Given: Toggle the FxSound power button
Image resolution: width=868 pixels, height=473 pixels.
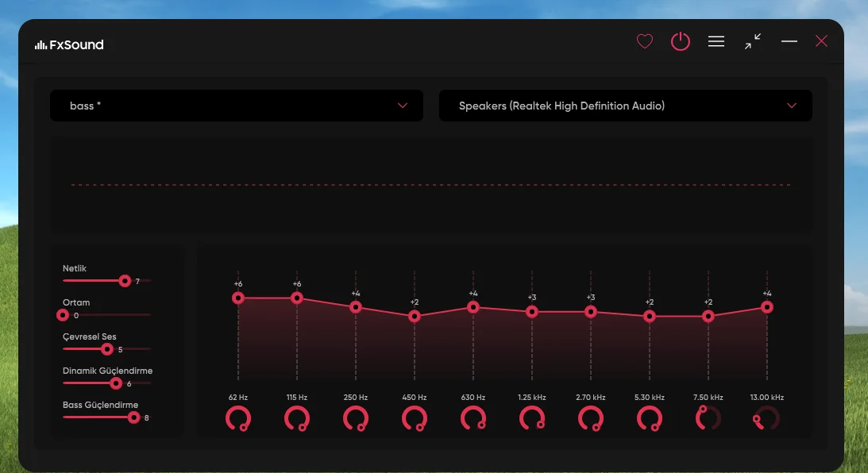Looking at the screenshot, I should coord(681,41).
